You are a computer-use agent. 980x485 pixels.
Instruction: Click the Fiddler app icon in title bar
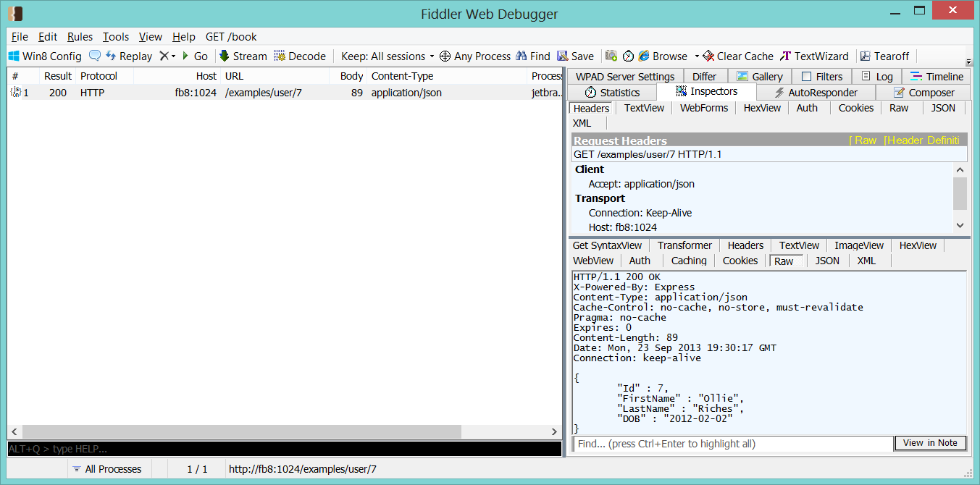pos(15,13)
